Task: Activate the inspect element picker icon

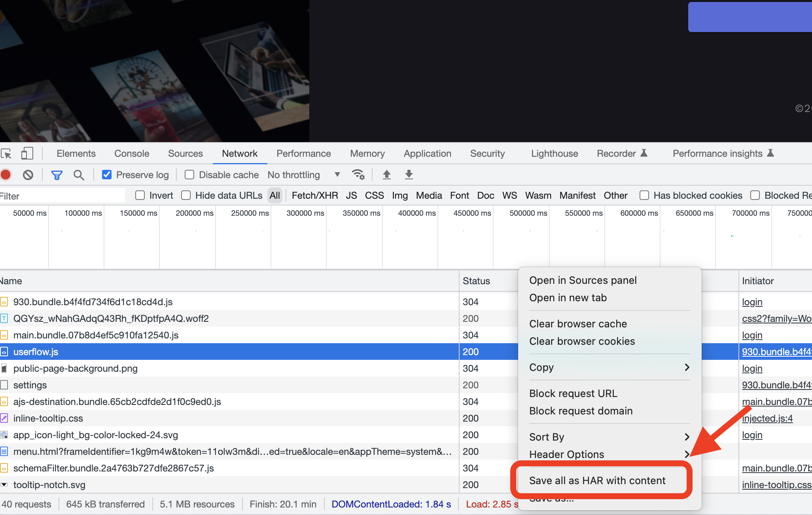Action: click(6, 154)
